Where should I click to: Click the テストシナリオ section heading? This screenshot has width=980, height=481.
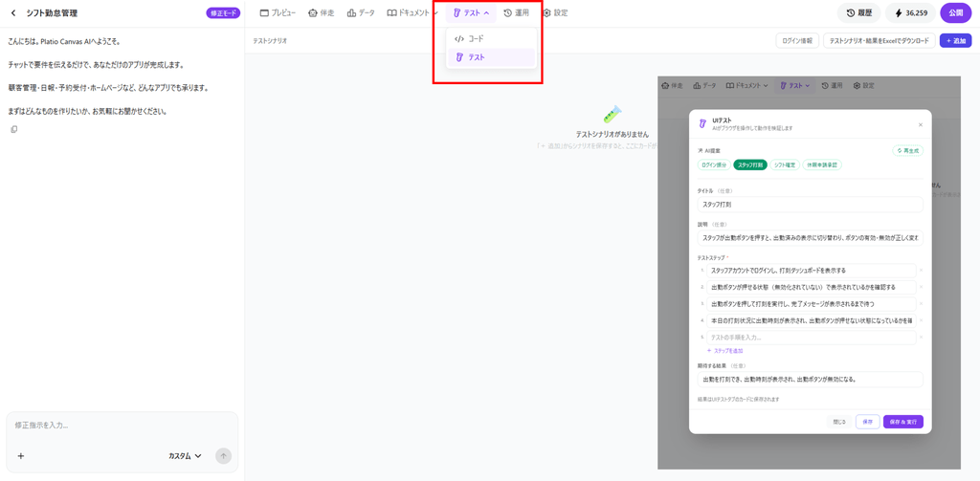click(270, 40)
